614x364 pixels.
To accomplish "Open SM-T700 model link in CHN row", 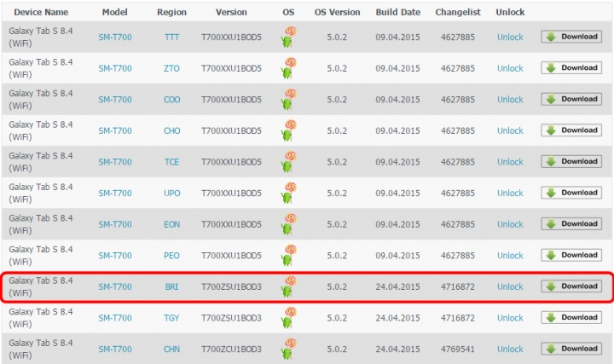I will coord(115,350).
